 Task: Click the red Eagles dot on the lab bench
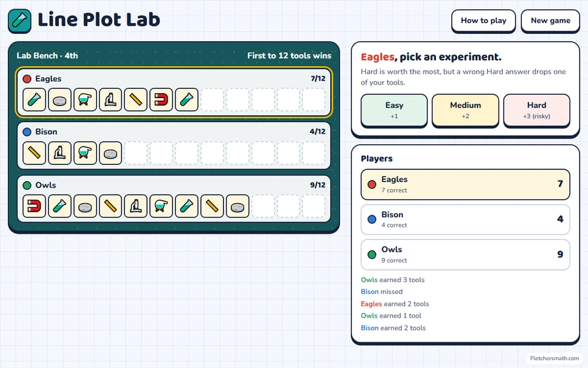27,79
